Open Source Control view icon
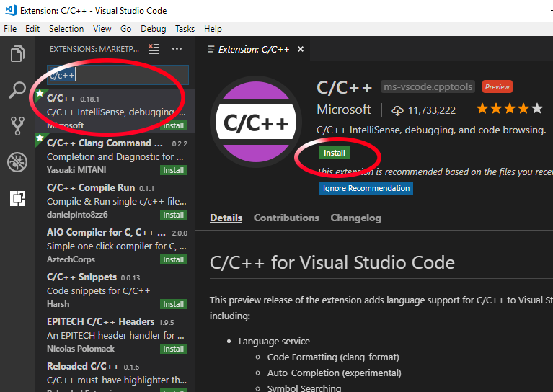The image size is (553, 392). tap(17, 126)
